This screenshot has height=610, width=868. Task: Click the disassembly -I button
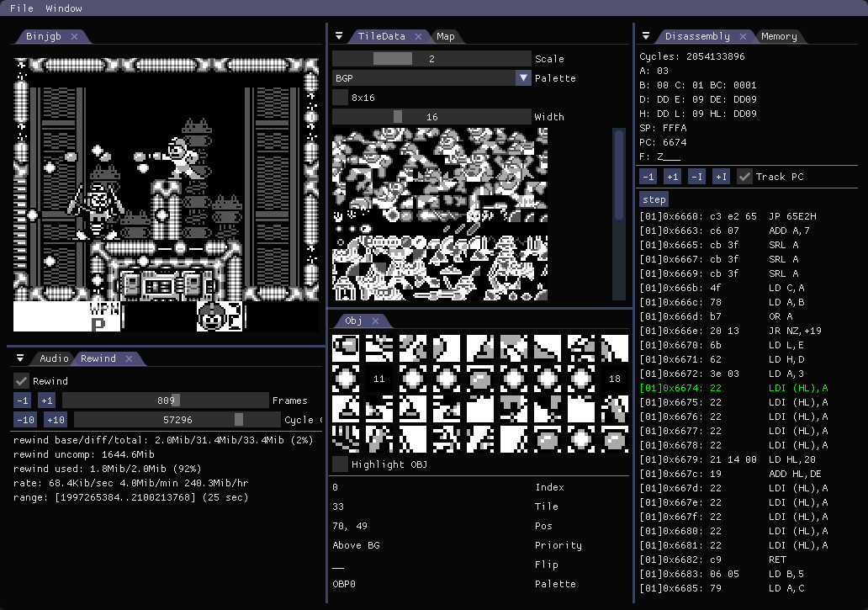696,177
